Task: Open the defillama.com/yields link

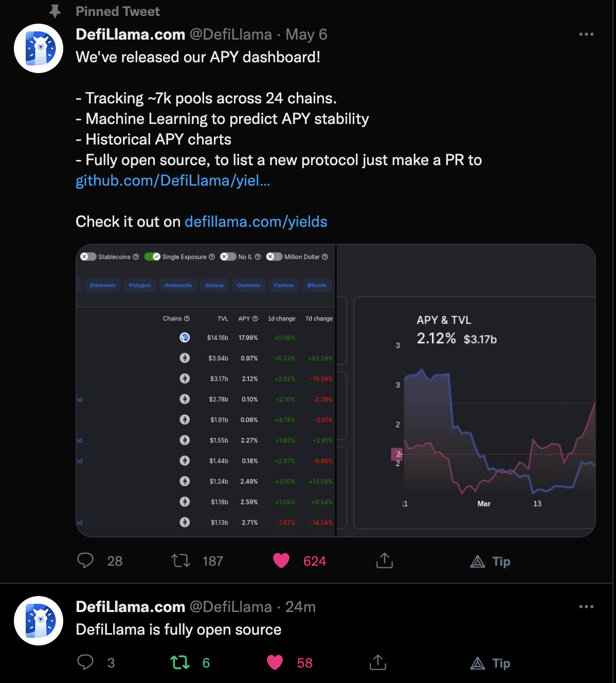Action: pyautogui.click(x=256, y=222)
